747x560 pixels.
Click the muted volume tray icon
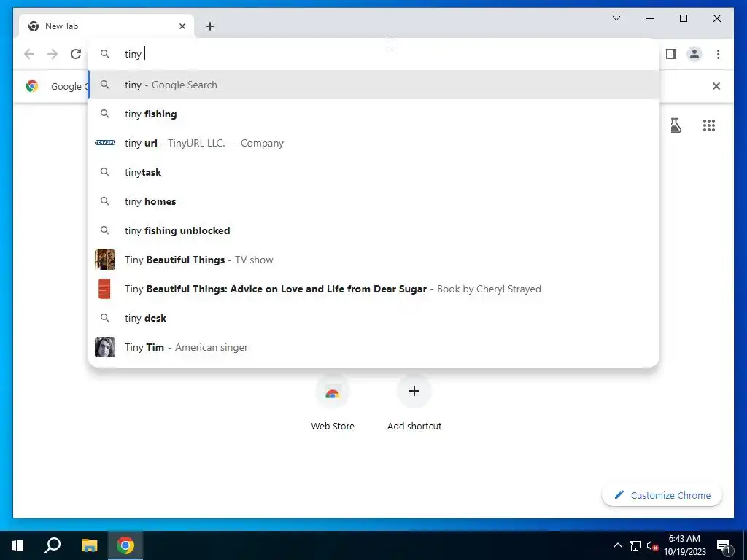(x=652, y=545)
